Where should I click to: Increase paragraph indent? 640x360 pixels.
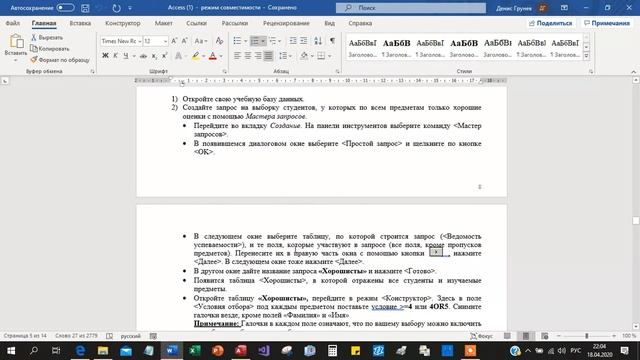coord(304,41)
